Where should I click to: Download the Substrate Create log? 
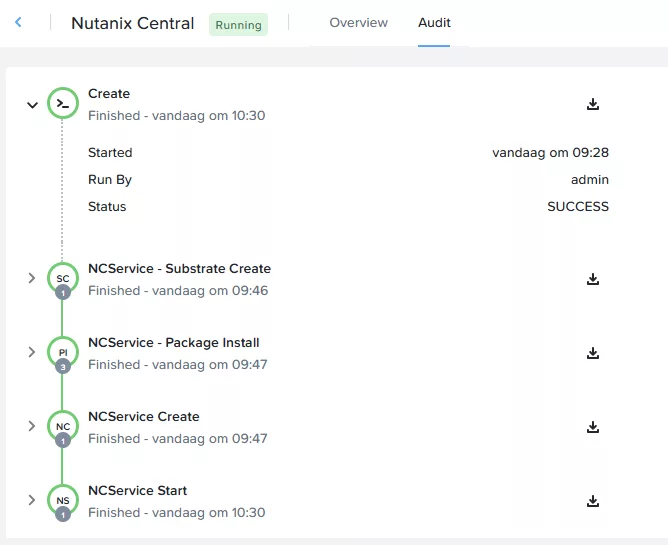click(593, 279)
